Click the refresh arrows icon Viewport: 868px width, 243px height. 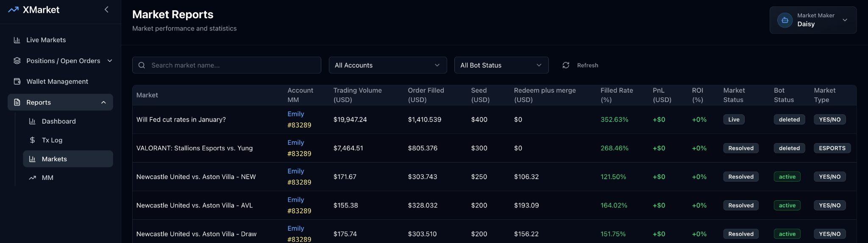pos(566,65)
